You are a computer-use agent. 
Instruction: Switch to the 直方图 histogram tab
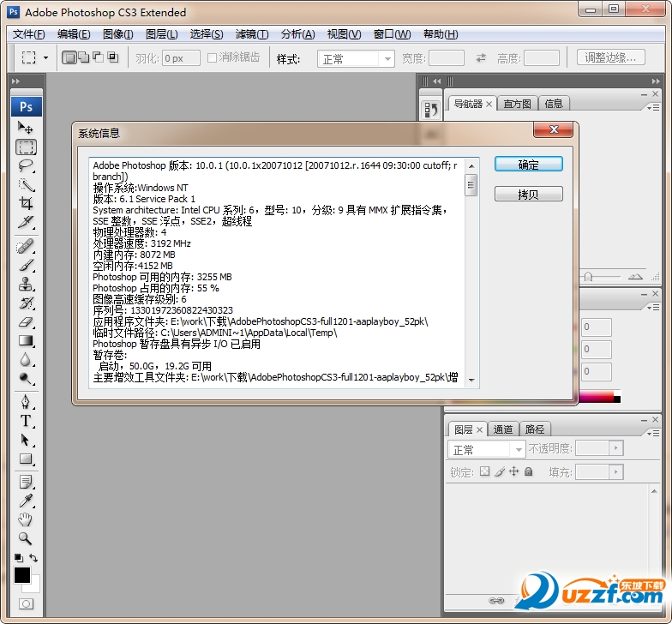[518, 104]
